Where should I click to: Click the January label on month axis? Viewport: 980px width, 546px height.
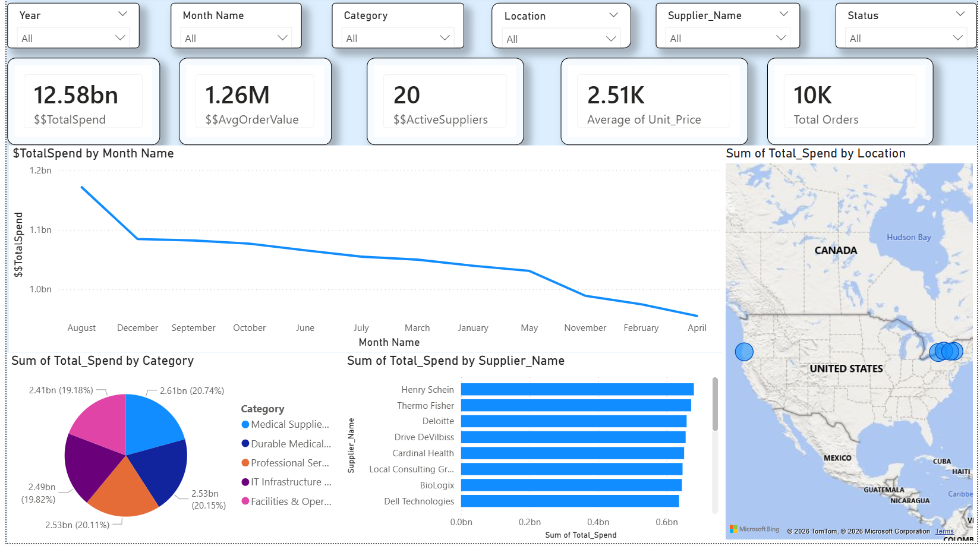coord(473,328)
